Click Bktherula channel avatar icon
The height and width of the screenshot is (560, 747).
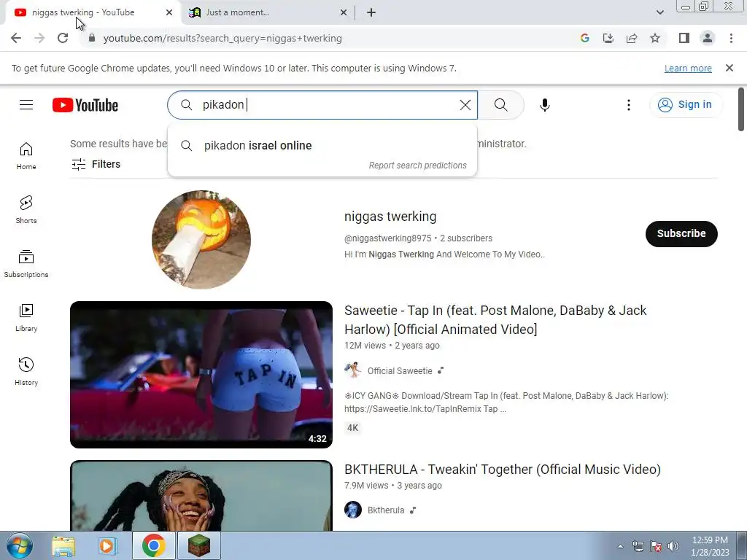(353, 510)
